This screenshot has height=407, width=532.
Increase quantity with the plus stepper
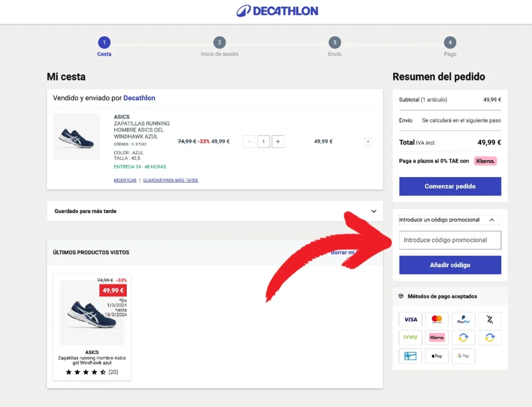click(x=278, y=141)
